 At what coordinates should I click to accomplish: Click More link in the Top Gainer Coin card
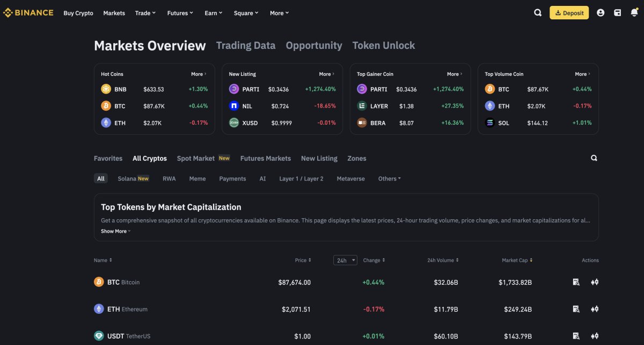tap(455, 74)
